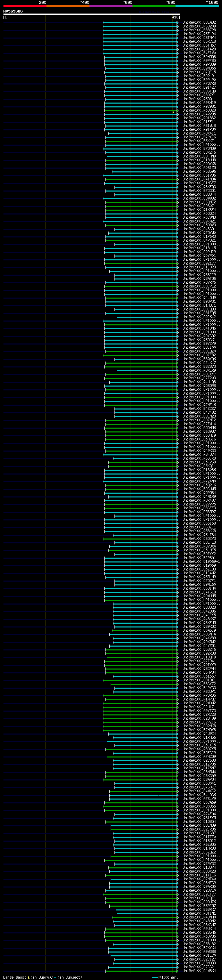Select label UniRef100_C3XZT6
222x980 pixels.
199,153
